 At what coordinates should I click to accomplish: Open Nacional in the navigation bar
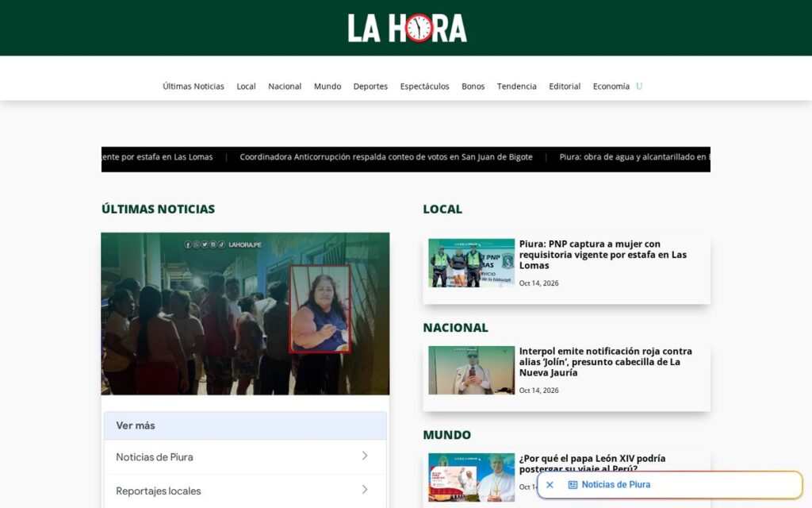tap(285, 86)
